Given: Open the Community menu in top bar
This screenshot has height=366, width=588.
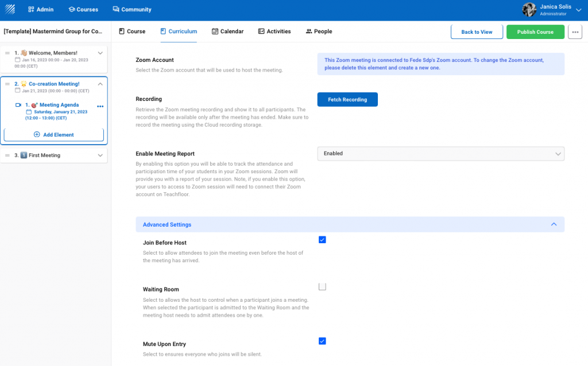Looking at the screenshot, I should [x=132, y=10].
